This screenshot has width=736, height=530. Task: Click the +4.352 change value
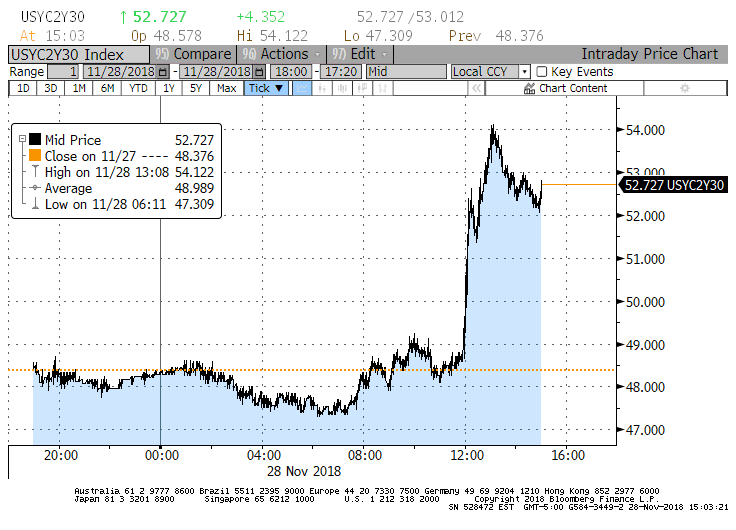[x=261, y=17]
